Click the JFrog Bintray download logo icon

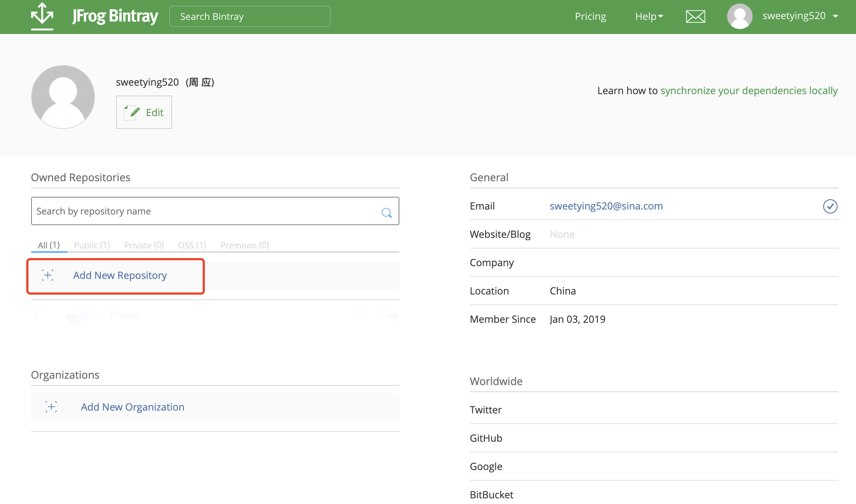[42, 16]
